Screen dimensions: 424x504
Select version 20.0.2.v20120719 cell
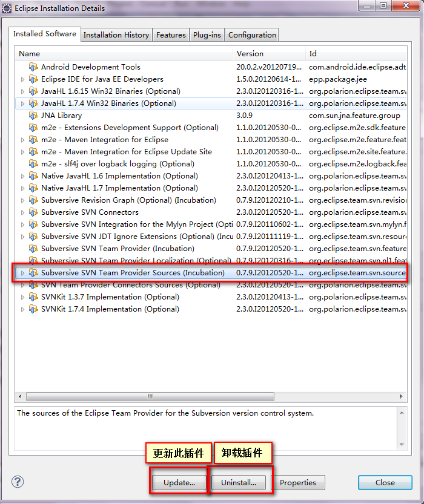(269, 67)
